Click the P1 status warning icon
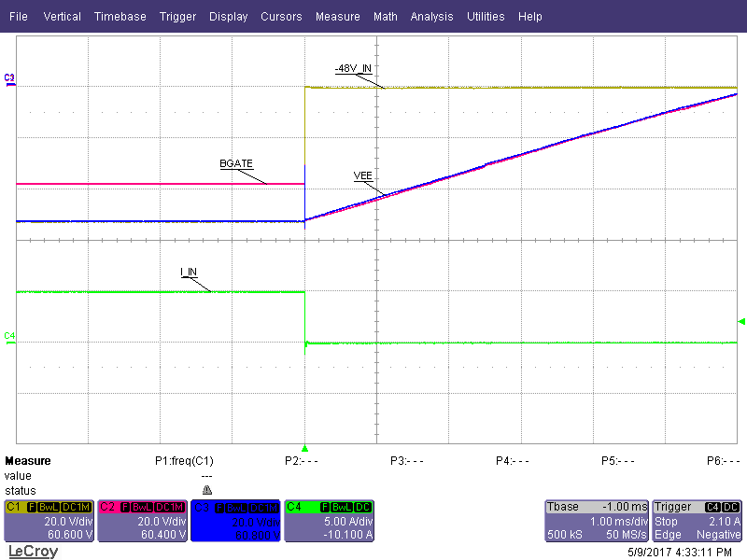The image size is (747, 560). 207,490
